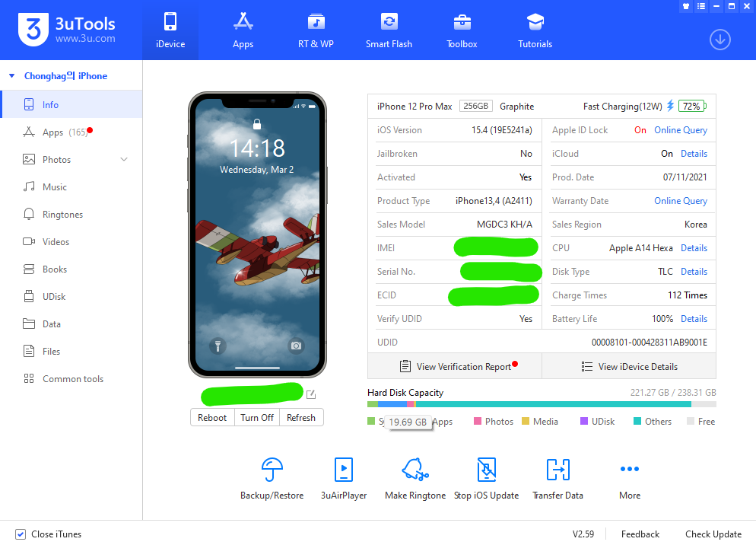
Task: Open Files in the sidebar
Action: click(x=71, y=352)
